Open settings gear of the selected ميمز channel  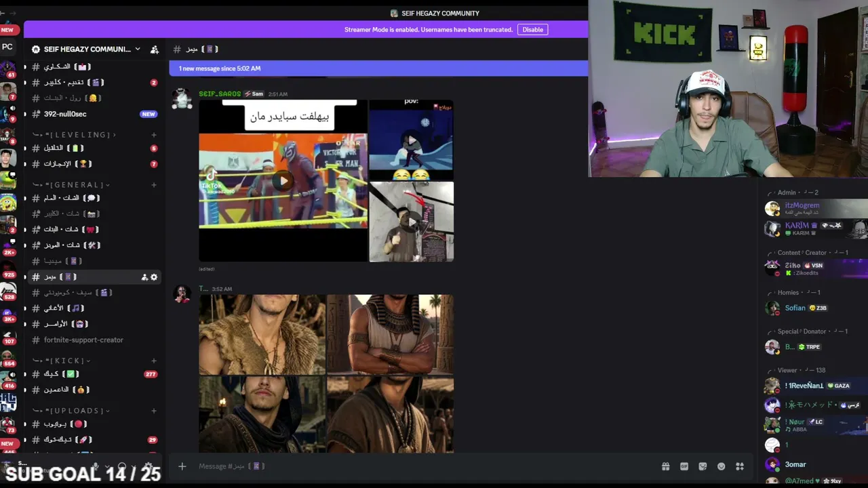(x=154, y=277)
